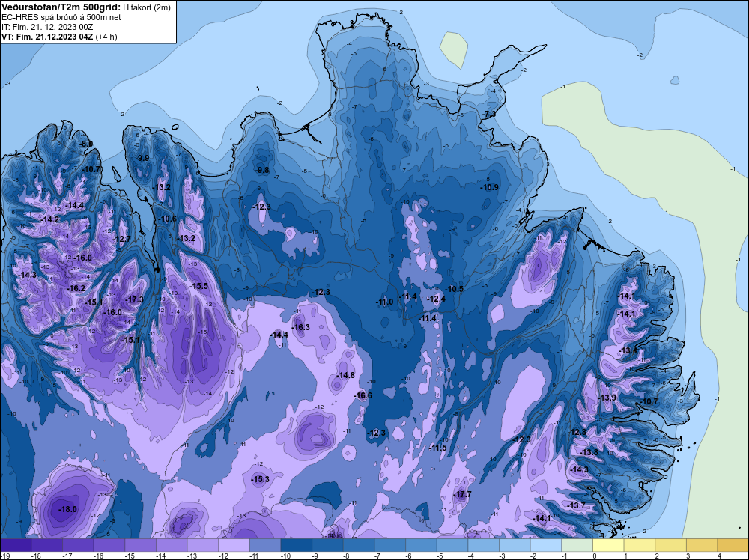749x560 pixels.
Task: Click the -9.8 temperature value
Action: click(262, 171)
